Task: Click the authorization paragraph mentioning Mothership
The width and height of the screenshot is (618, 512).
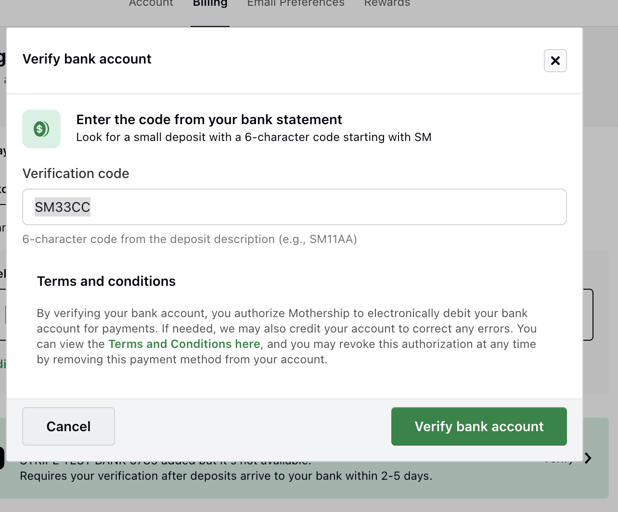Action: (287, 336)
